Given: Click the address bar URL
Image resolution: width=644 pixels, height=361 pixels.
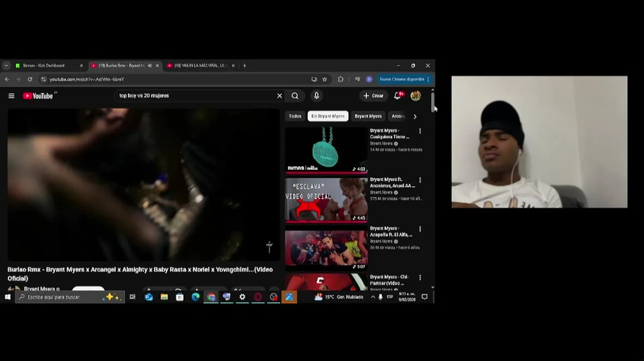Looking at the screenshot, I should click(87, 79).
